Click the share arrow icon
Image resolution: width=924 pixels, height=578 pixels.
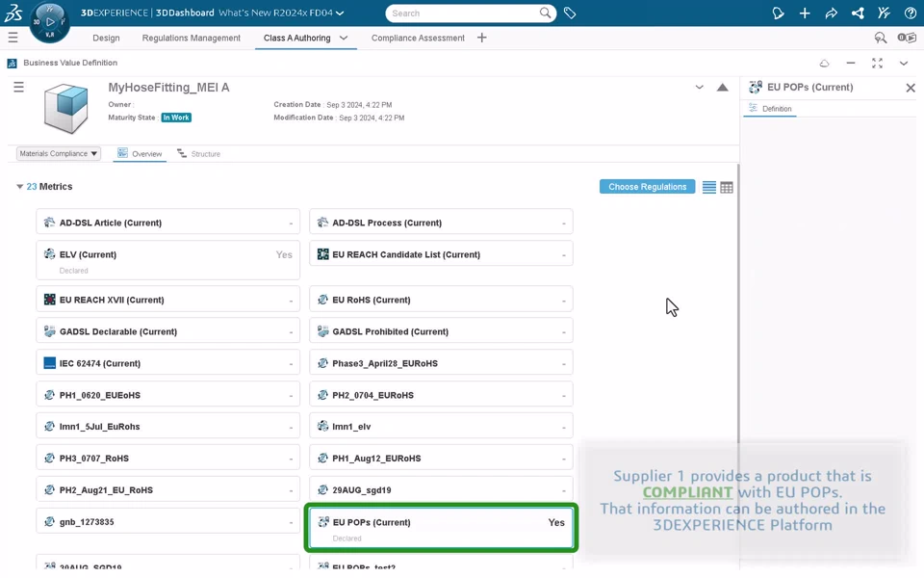pyautogui.click(x=831, y=13)
